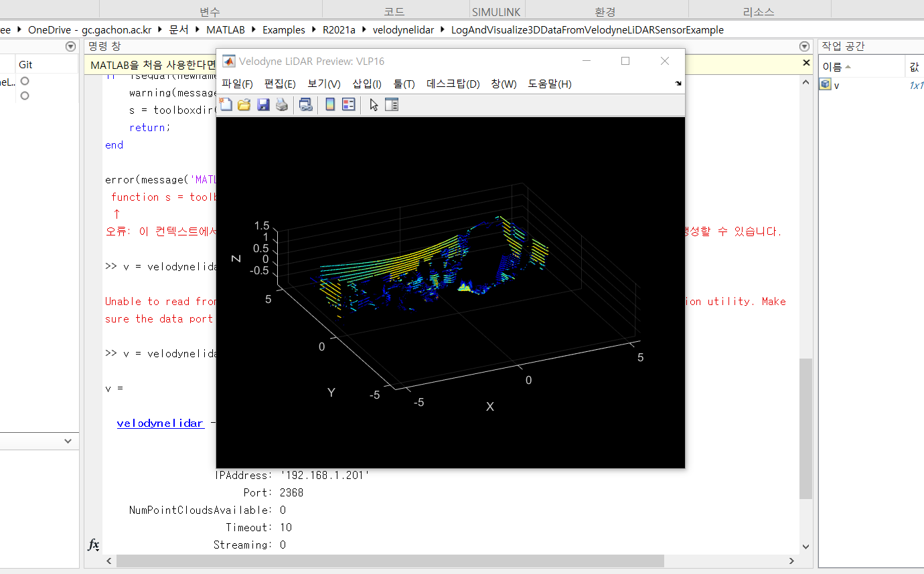The height and width of the screenshot is (574, 924).
Task: Insert a colorbar using the toolbar icon
Action: [329, 104]
